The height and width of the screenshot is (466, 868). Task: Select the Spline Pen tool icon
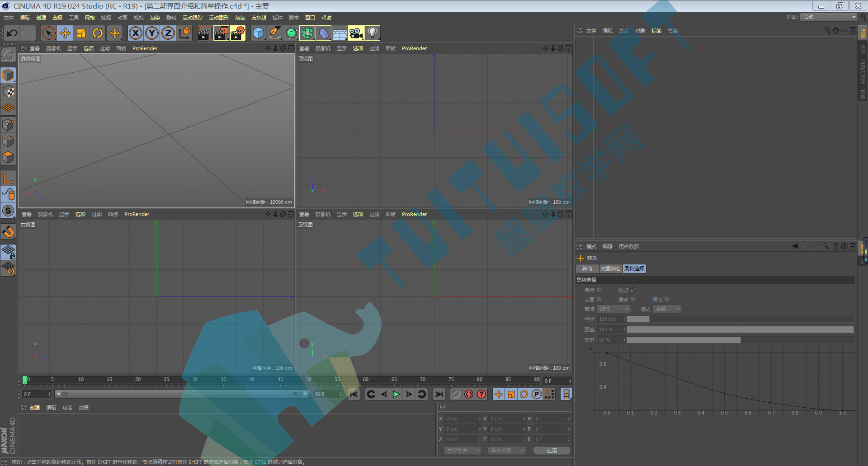(x=274, y=33)
